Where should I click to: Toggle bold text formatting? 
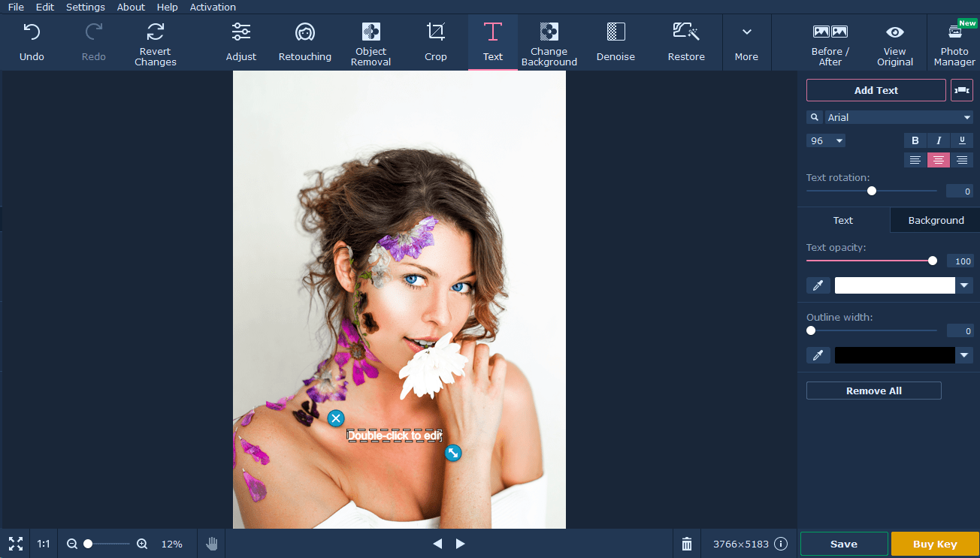(x=915, y=140)
